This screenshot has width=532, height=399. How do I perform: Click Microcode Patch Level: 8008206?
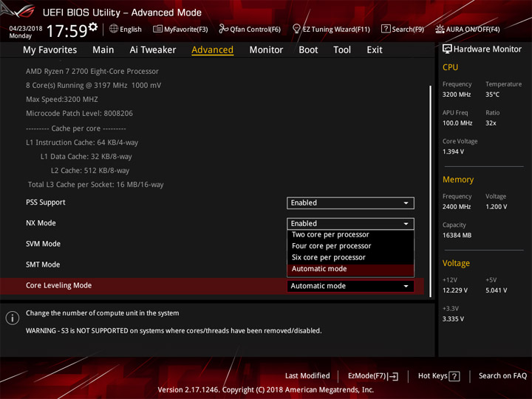(79, 113)
